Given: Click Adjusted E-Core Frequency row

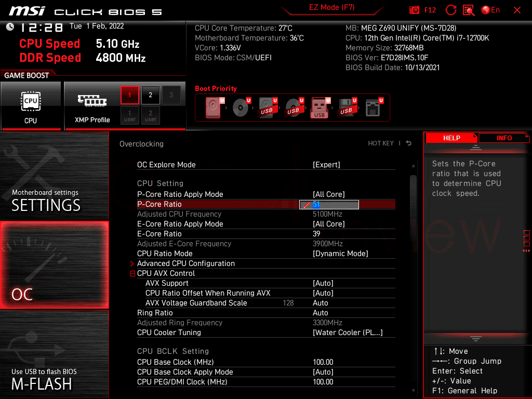Looking at the screenshot, I should tap(266, 244).
